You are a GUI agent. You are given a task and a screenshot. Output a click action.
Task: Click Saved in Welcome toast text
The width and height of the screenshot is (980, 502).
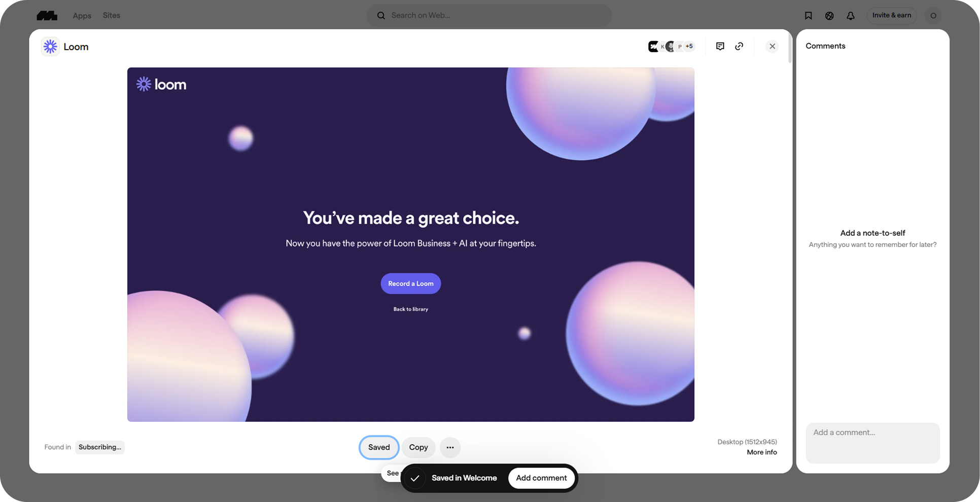[x=464, y=478]
